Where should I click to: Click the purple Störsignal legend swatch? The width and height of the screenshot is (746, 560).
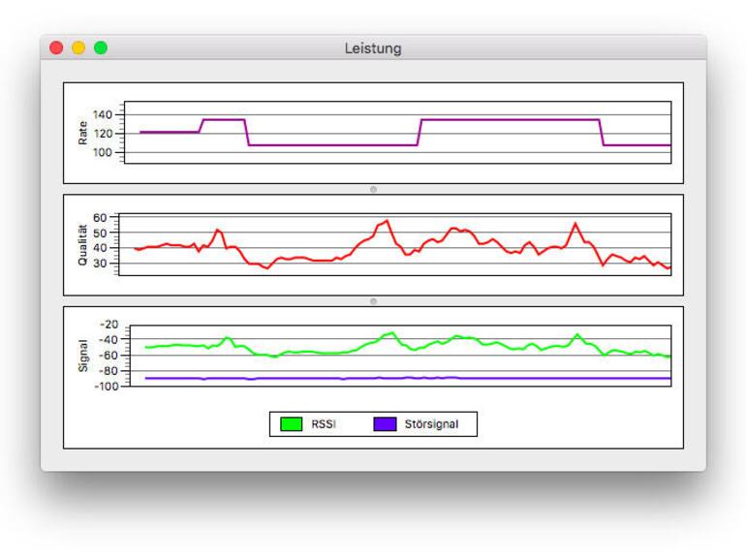385,424
